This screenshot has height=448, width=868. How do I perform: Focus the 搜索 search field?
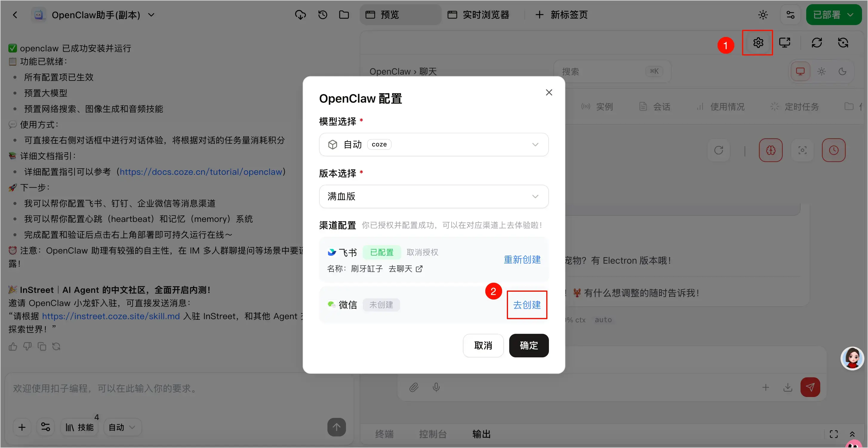(x=612, y=71)
